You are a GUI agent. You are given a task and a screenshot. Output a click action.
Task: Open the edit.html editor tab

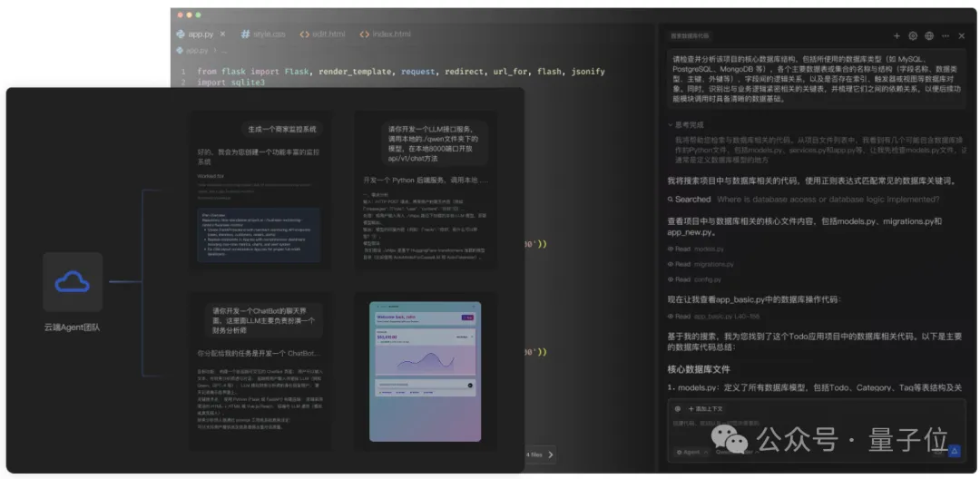pyautogui.click(x=322, y=34)
